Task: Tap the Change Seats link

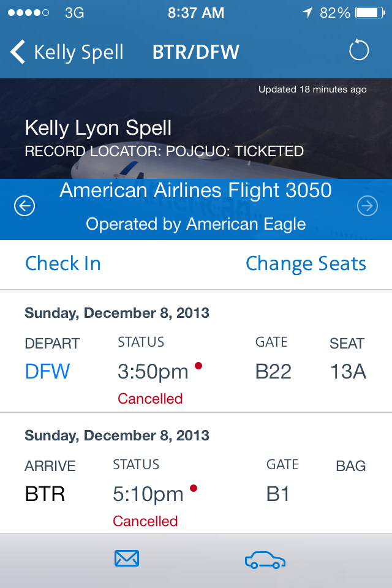Action: tap(306, 263)
